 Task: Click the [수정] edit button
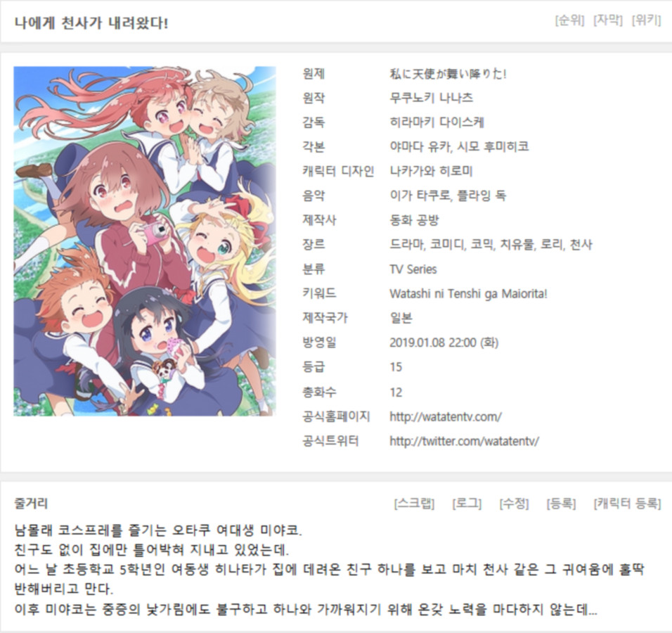click(514, 503)
